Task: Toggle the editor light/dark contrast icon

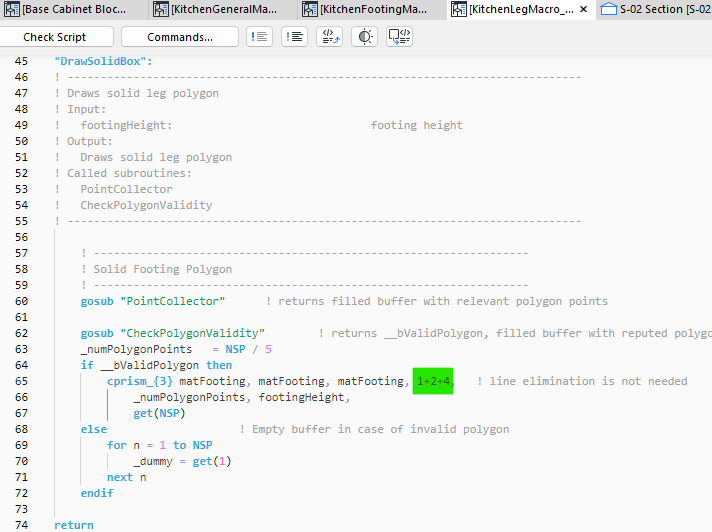Action: click(365, 37)
